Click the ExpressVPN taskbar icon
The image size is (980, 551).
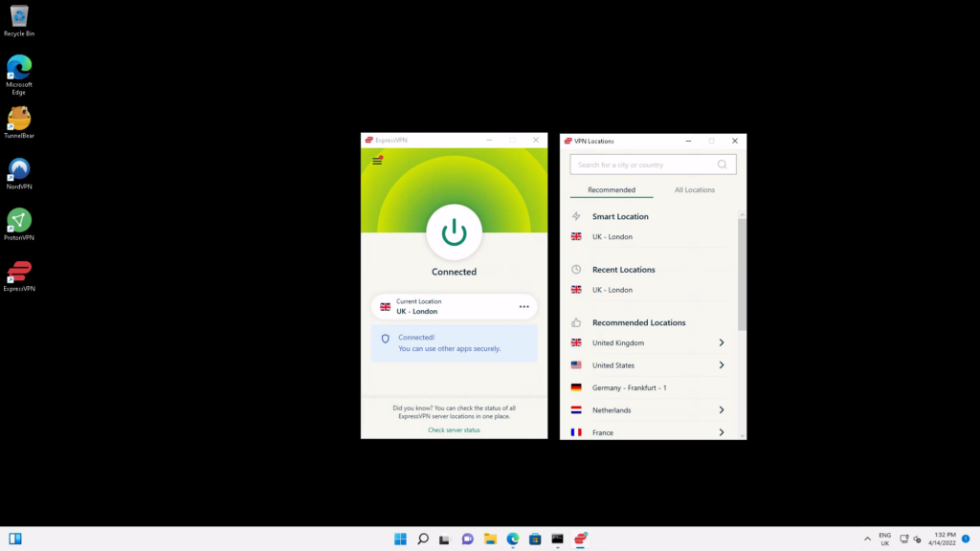click(x=581, y=539)
